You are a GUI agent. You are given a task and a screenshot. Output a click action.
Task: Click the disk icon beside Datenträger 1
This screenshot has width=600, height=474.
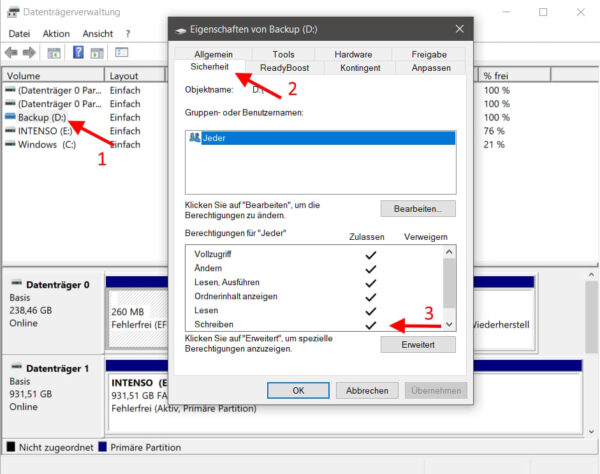coord(16,366)
